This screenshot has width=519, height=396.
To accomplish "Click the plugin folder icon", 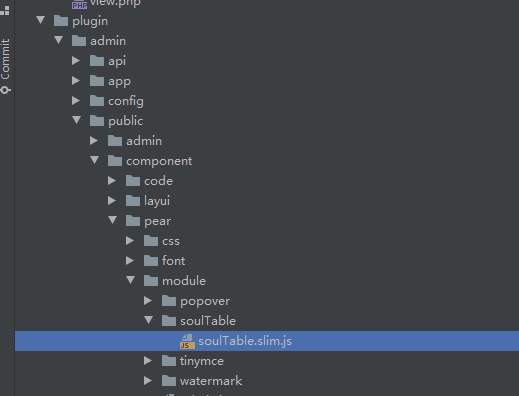I will click(61, 21).
